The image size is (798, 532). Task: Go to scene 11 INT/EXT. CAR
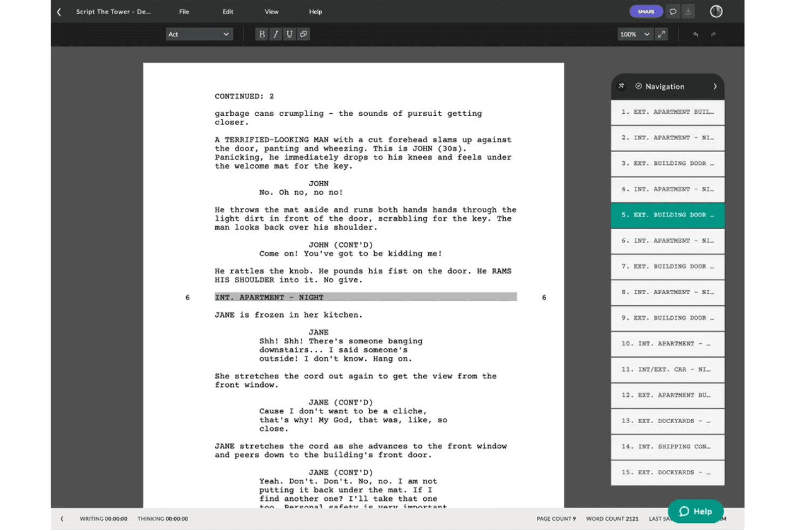tap(668, 370)
